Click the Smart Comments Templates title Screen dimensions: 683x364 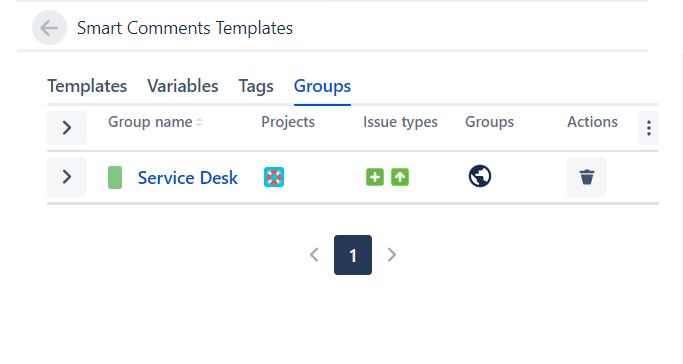click(x=185, y=28)
